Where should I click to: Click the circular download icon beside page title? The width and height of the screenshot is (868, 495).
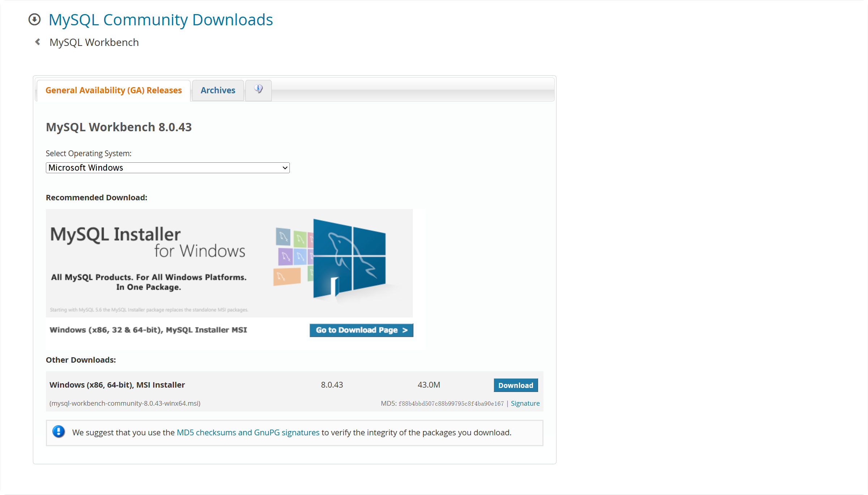pos(35,20)
